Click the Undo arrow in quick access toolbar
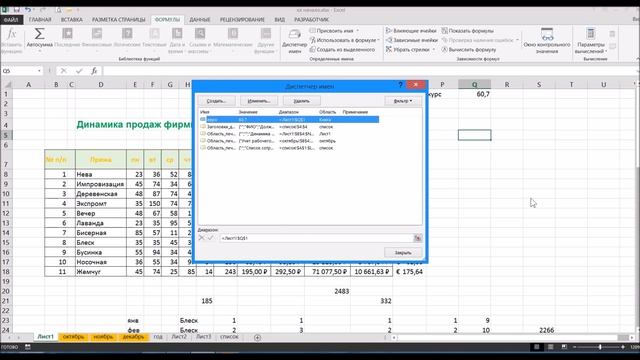Screen dimensions: 640x360 (28, 9)
